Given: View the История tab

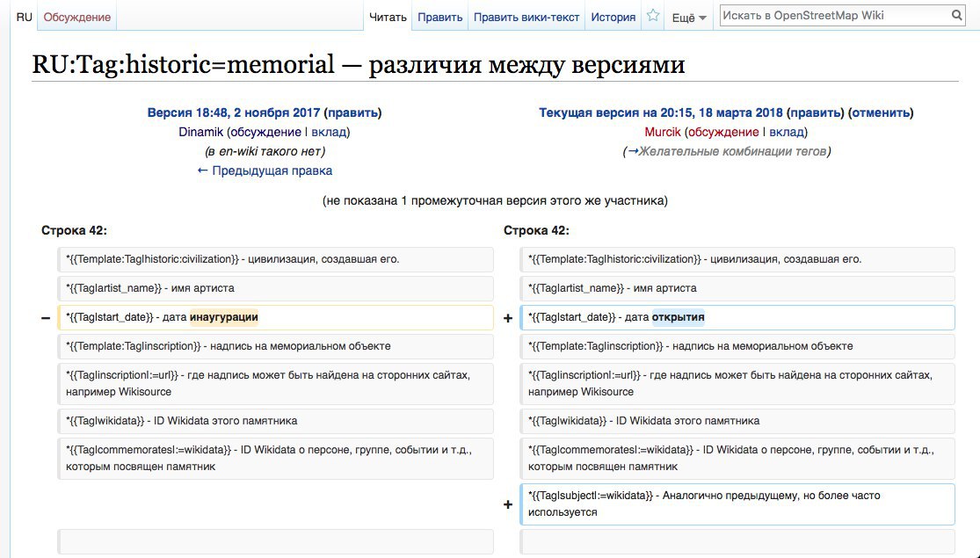Looking at the screenshot, I should (613, 17).
